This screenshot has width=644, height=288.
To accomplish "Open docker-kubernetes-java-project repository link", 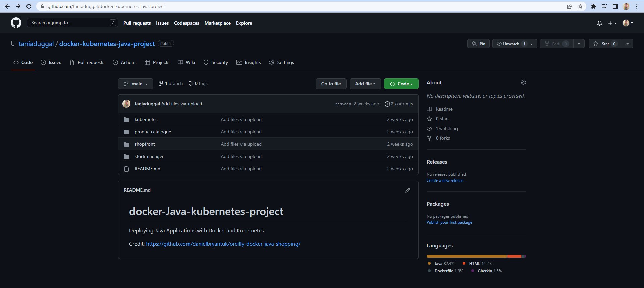I will [107, 44].
